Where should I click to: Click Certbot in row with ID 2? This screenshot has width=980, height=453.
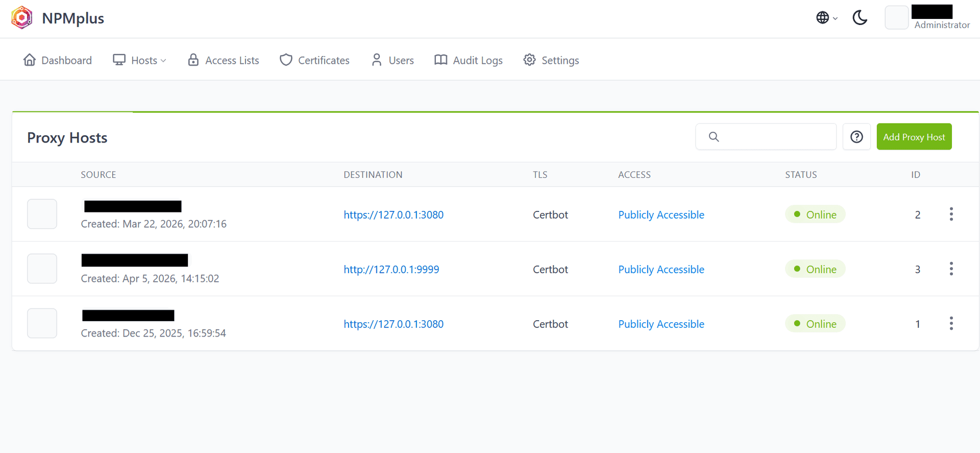[550, 214]
